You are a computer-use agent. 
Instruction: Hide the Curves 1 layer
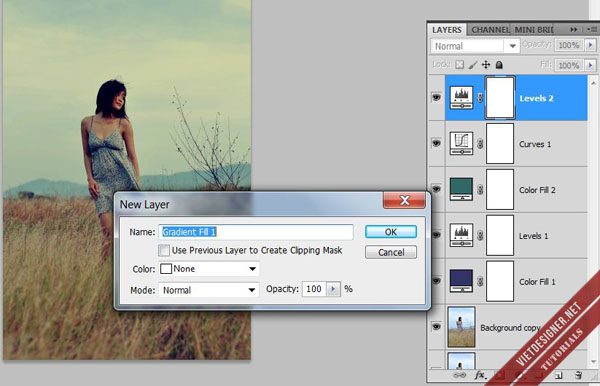coord(436,143)
